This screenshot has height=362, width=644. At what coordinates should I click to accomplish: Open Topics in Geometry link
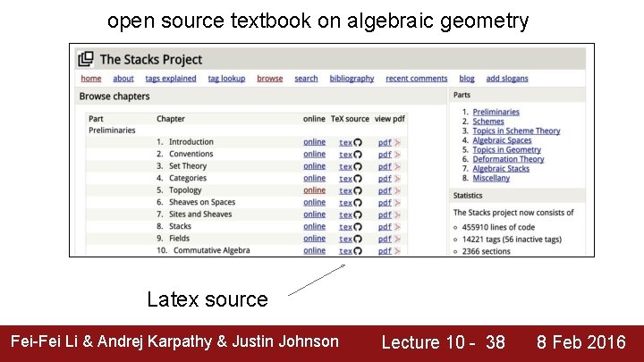506,149
